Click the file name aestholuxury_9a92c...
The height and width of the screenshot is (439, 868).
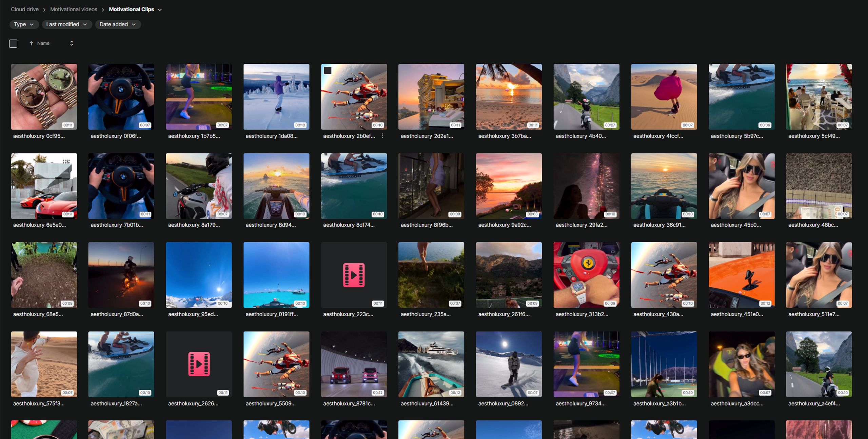505,225
